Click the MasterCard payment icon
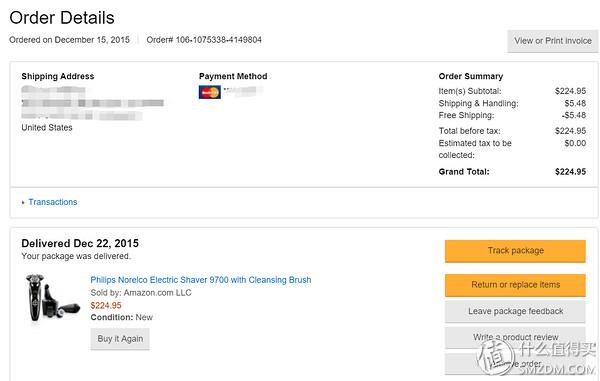Image resolution: width=600 pixels, height=381 pixels. point(210,92)
